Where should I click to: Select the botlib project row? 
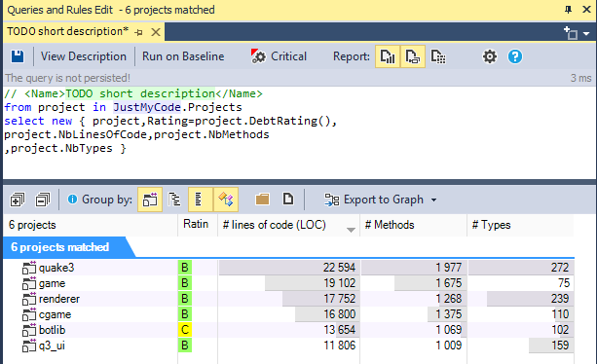point(289,330)
